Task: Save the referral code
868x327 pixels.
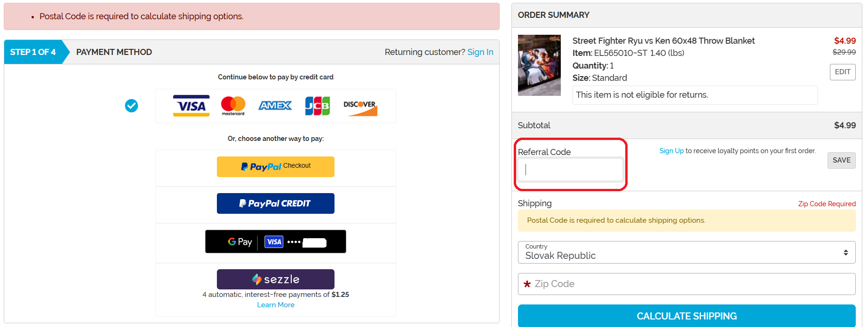Action: tap(841, 160)
